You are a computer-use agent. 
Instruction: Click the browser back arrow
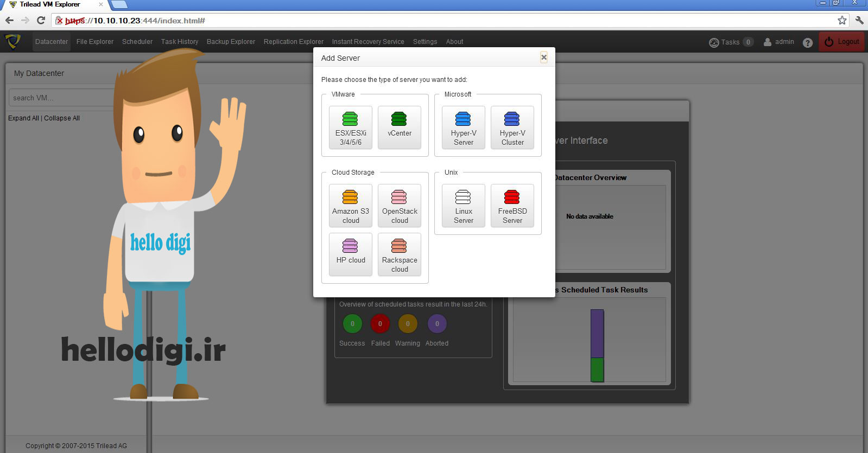[10, 21]
